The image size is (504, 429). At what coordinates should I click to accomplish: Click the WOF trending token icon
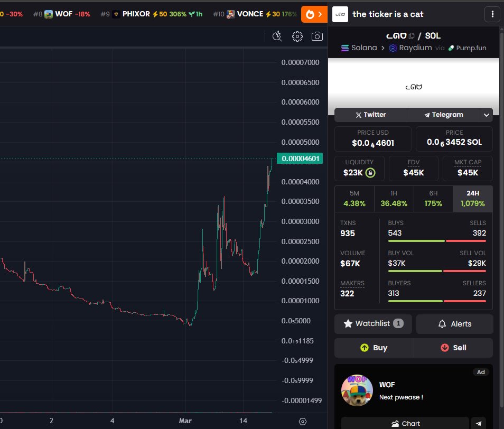(x=49, y=14)
